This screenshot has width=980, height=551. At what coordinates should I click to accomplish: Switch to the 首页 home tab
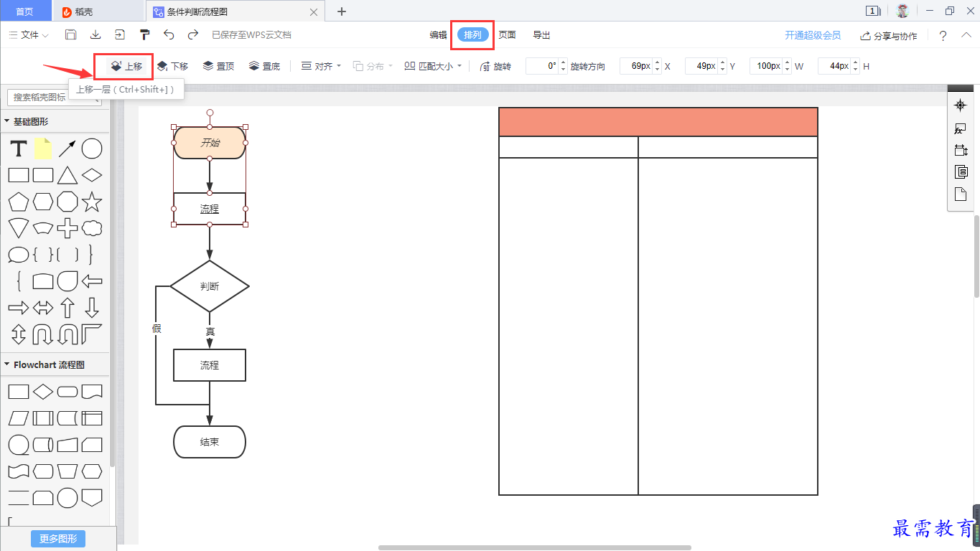tap(24, 11)
